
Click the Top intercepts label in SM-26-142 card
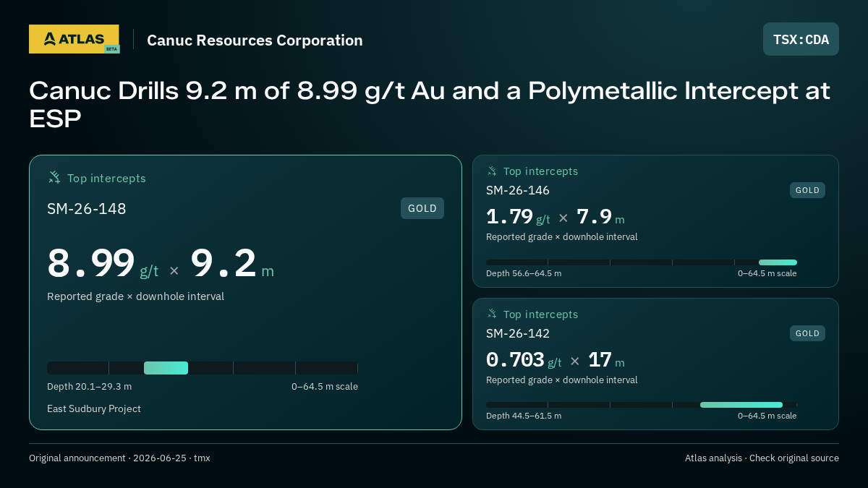pyautogui.click(x=541, y=314)
